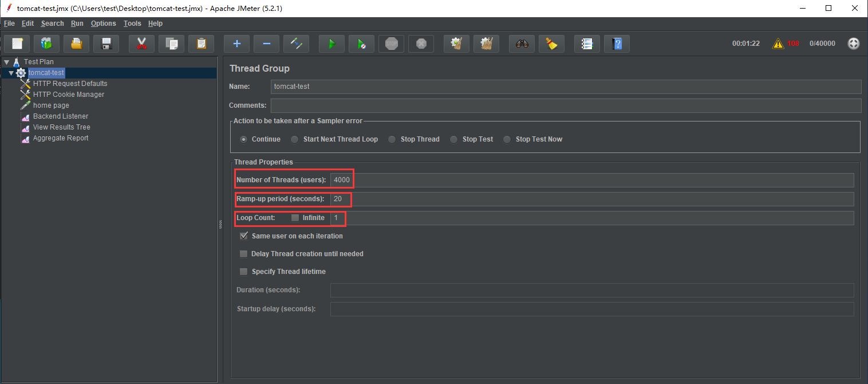Select the Test Plan root node
The width and height of the screenshot is (868, 384).
(39, 62)
